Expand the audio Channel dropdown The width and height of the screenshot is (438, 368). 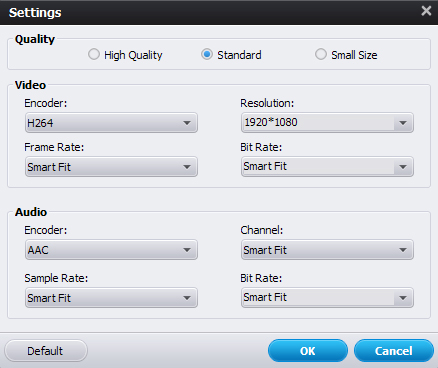point(327,250)
